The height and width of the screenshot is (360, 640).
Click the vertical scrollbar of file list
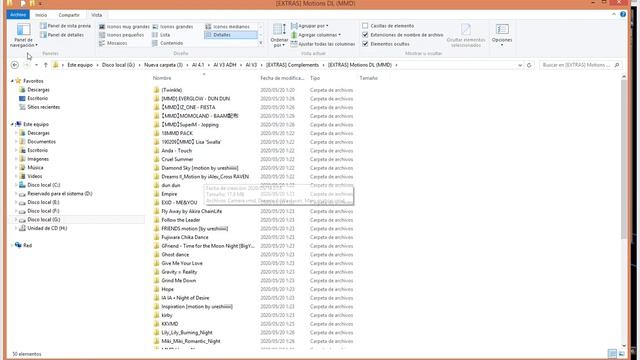coord(624,159)
